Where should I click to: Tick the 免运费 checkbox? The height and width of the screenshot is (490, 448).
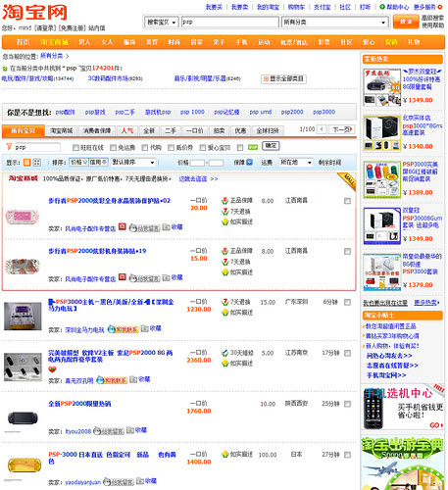113,148
